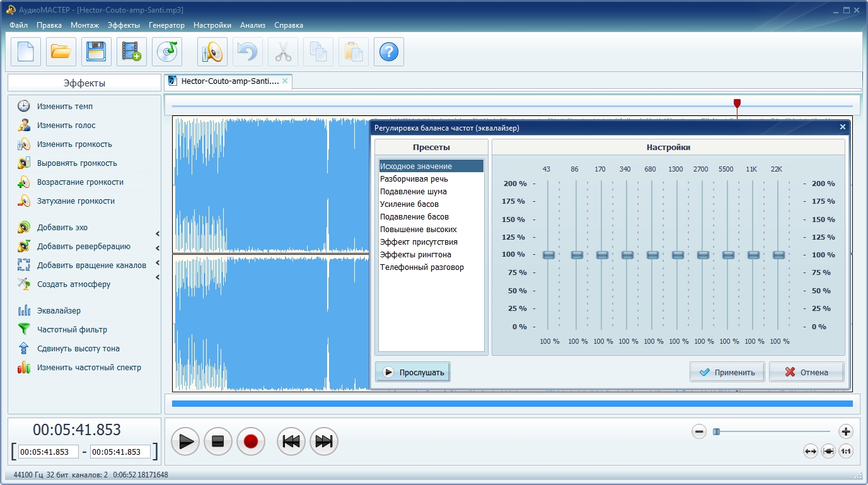868x485 pixels.
Task: Click the New file toolbar icon
Action: 26,52
